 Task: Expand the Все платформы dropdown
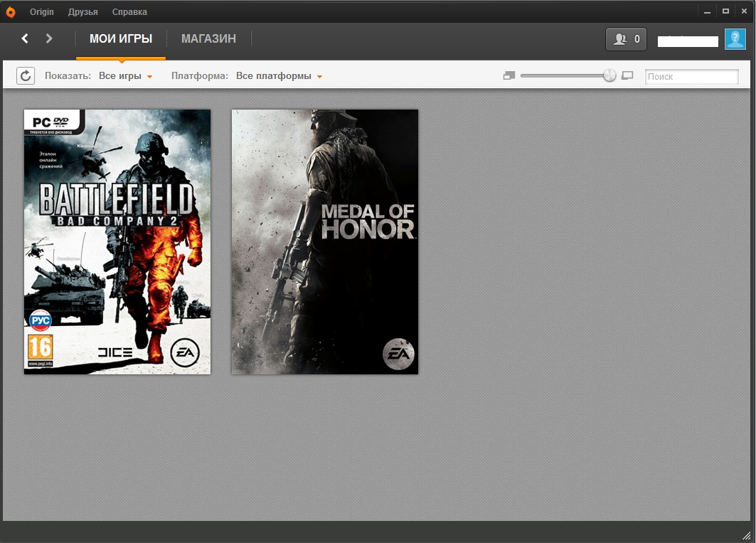click(279, 75)
